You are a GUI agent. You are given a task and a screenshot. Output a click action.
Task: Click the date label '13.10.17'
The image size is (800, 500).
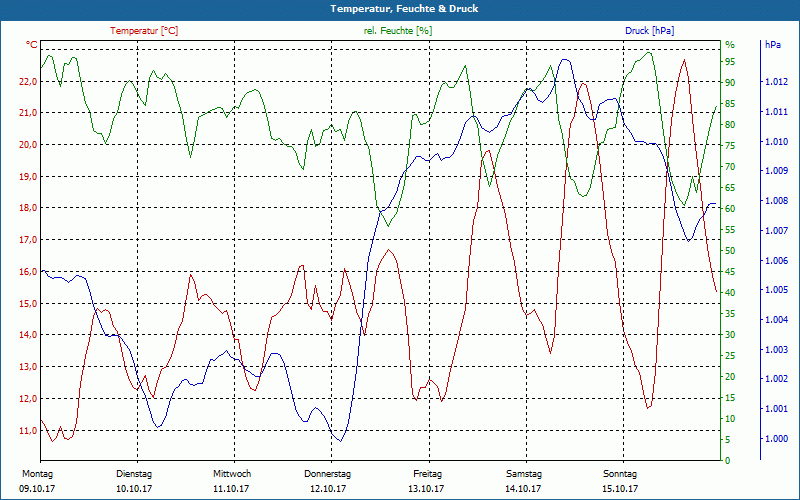pyautogui.click(x=426, y=489)
